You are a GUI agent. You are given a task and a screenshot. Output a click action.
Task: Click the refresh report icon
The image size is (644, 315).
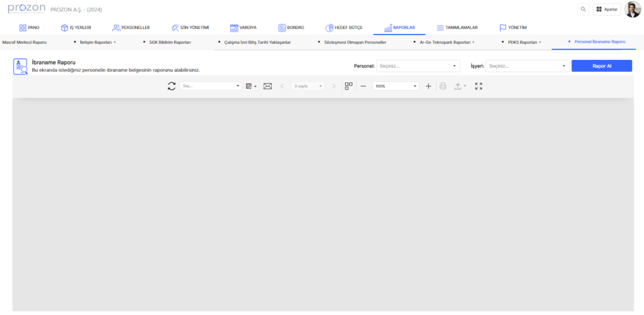pyautogui.click(x=172, y=86)
